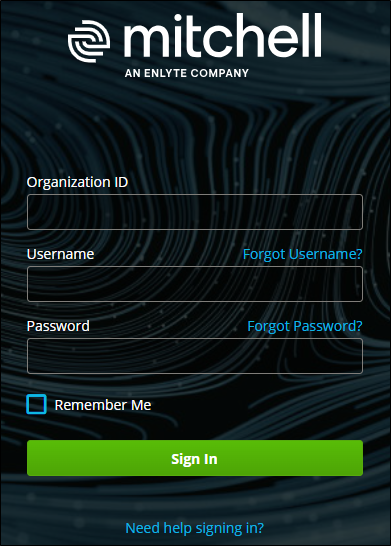Screen dimensions: 391x546
Task: Focus the Organization ID text field
Action: click(x=195, y=212)
